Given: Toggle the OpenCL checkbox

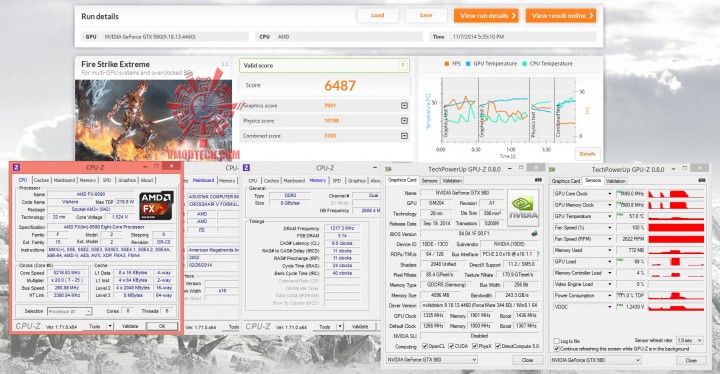Looking at the screenshot, I should (425, 346).
